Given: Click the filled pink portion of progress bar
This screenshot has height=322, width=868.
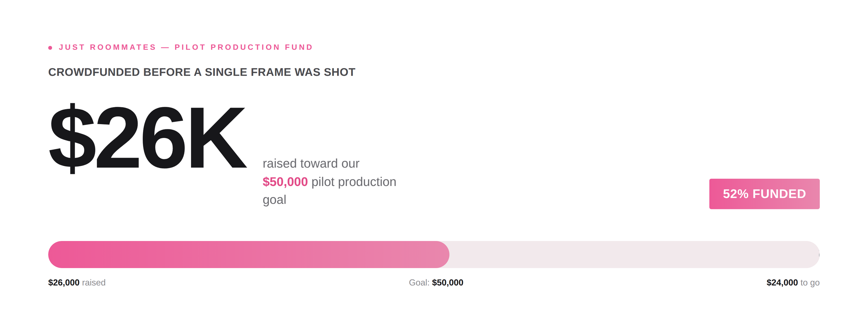Looking at the screenshot, I should [249, 255].
